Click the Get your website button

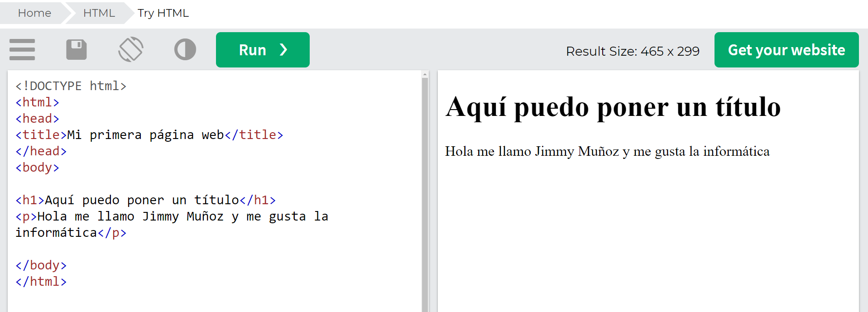pos(786,50)
